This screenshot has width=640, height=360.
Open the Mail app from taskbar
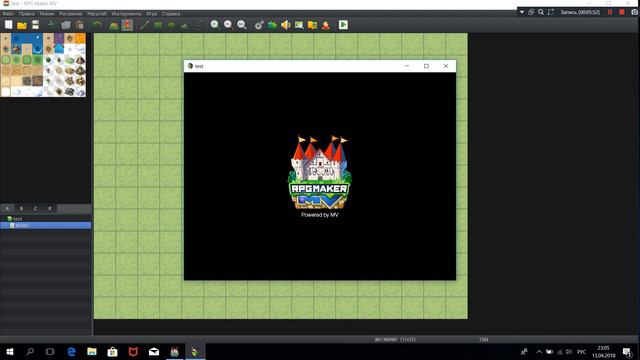point(154,351)
